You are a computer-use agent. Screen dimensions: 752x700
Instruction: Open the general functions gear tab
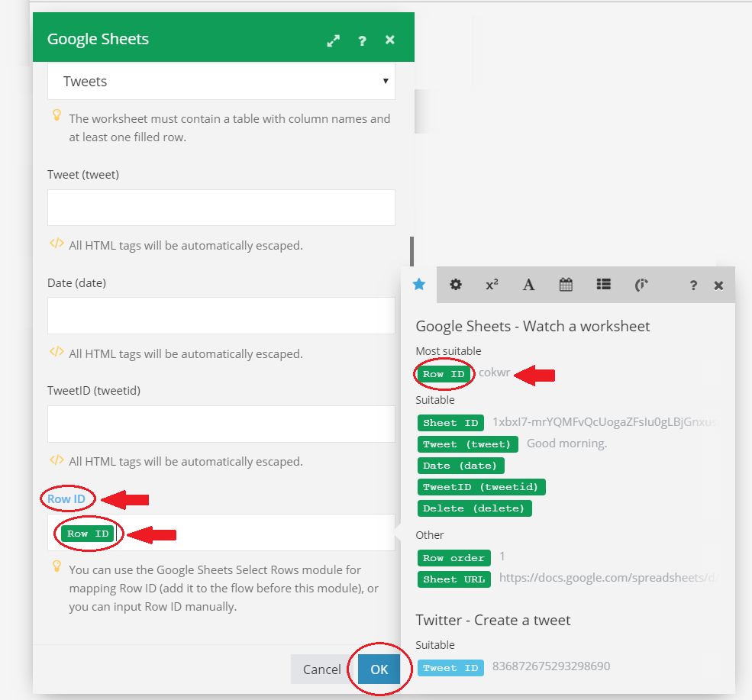click(x=456, y=285)
